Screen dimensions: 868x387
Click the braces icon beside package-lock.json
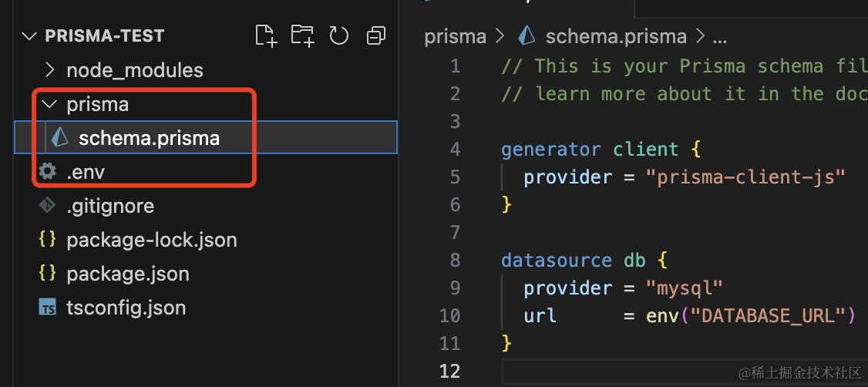(x=48, y=240)
